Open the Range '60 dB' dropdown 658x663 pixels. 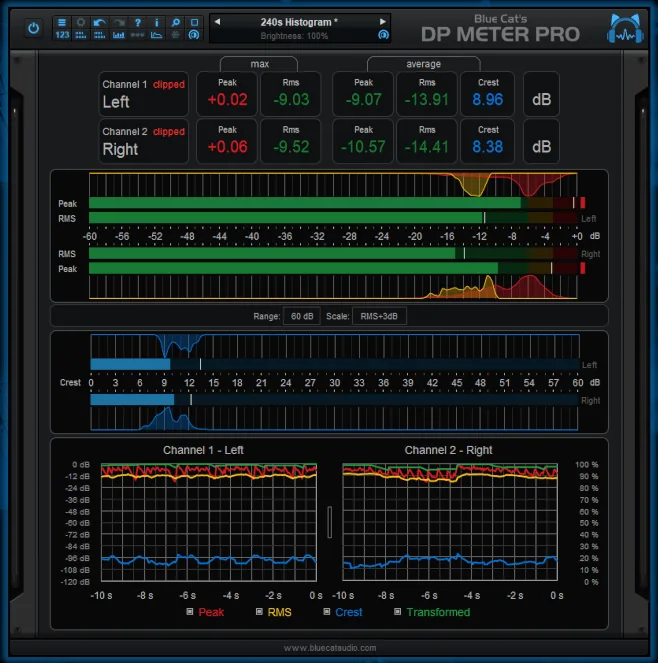(x=302, y=316)
